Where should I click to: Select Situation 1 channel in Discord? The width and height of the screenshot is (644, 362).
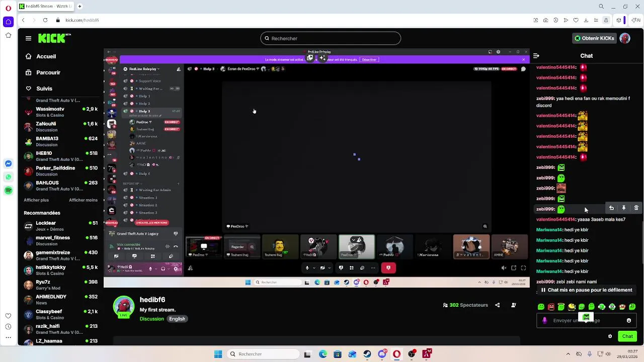click(x=148, y=198)
